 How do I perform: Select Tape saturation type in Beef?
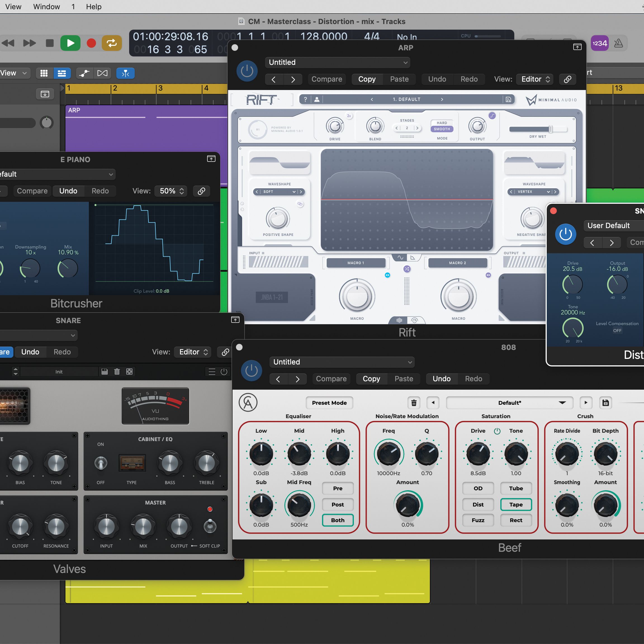click(x=516, y=505)
